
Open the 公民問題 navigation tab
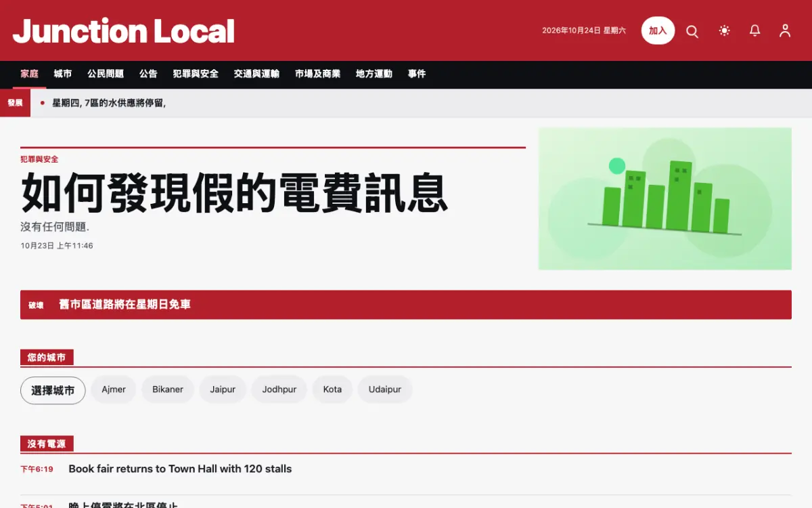point(106,74)
